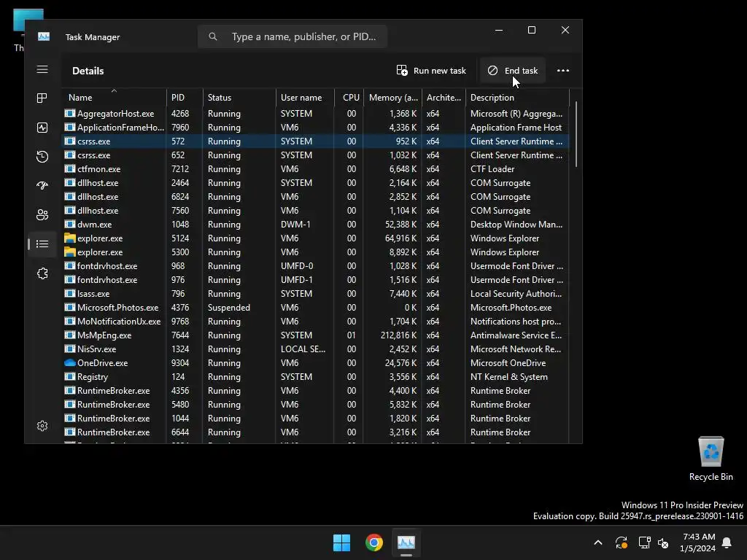Click the muted volume tray icon
The image size is (747, 560).
coord(662,542)
